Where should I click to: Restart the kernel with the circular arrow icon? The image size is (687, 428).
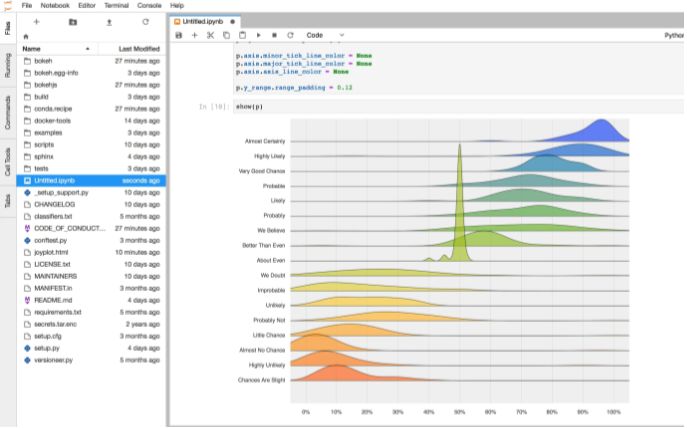point(290,35)
